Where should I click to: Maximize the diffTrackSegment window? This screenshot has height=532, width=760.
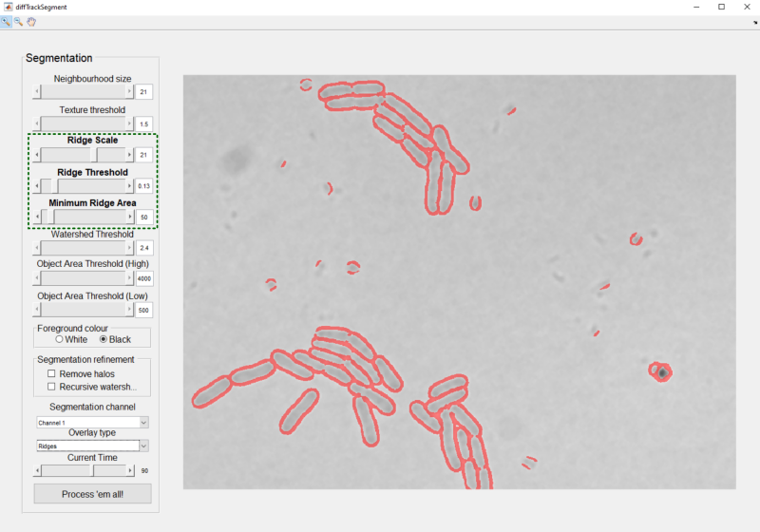coord(722,7)
